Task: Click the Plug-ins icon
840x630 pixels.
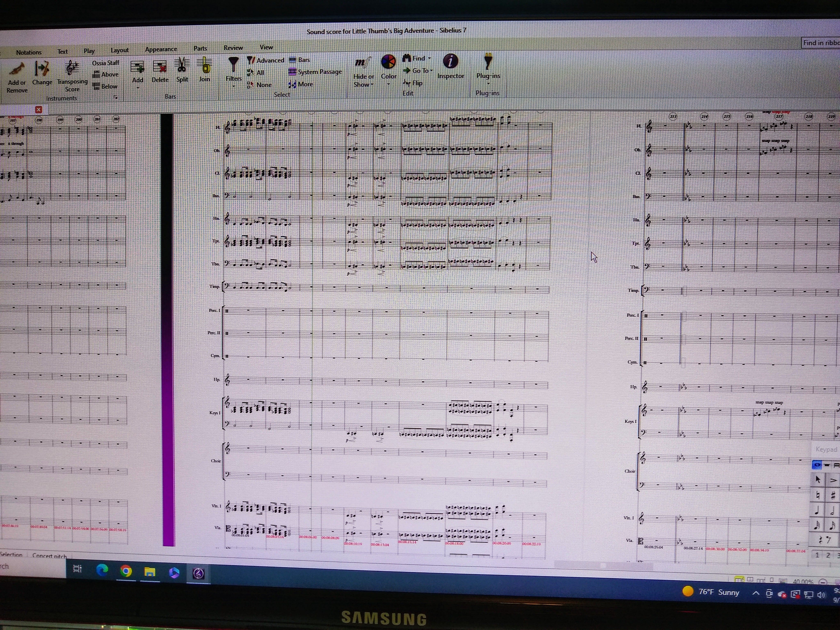Action: pyautogui.click(x=488, y=61)
